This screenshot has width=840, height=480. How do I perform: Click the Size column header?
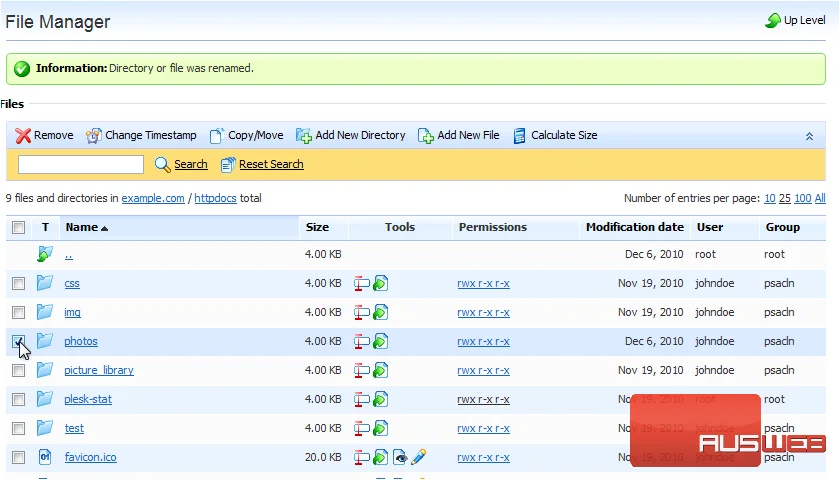pyautogui.click(x=317, y=227)
